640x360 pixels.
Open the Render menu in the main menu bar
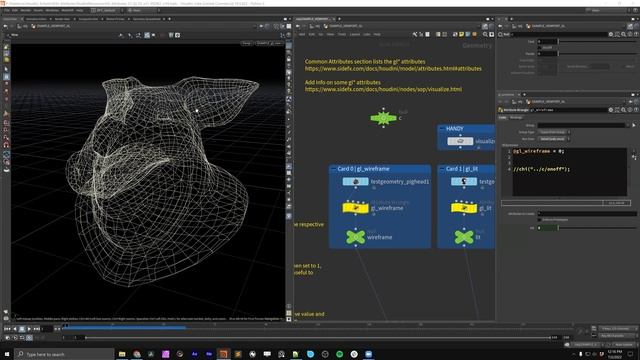[x=25, y=10]
